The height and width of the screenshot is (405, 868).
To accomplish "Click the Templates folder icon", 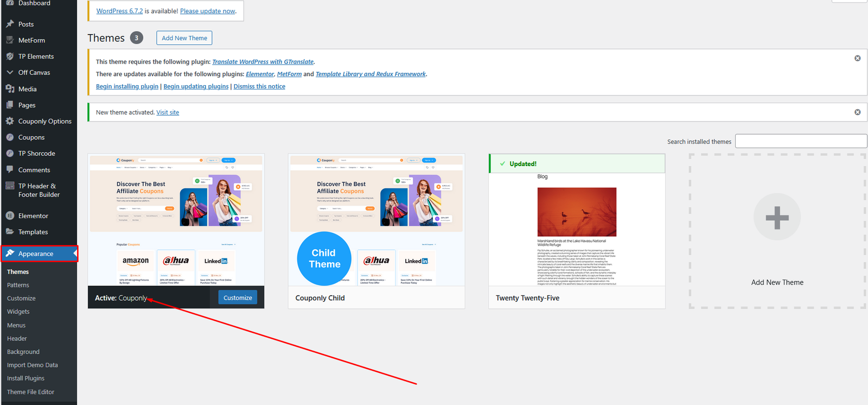I will click(10, 232).
